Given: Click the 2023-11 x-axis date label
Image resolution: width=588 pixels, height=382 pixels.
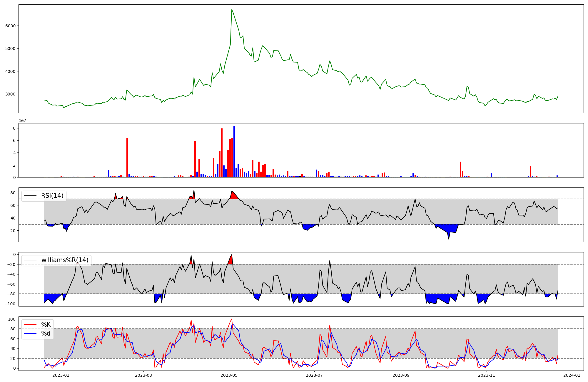Looking at the screenshot, I should click(487, 375).
